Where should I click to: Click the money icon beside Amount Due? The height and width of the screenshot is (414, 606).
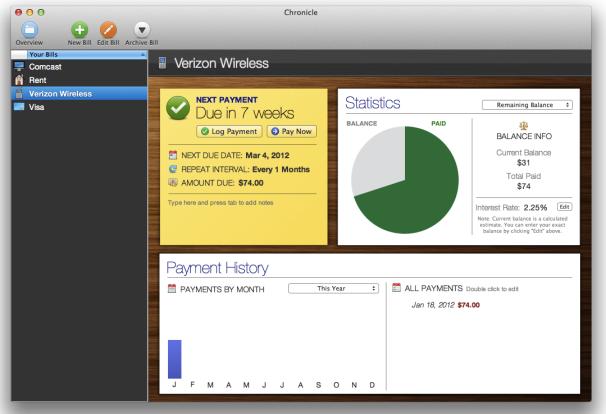[173, 182]
